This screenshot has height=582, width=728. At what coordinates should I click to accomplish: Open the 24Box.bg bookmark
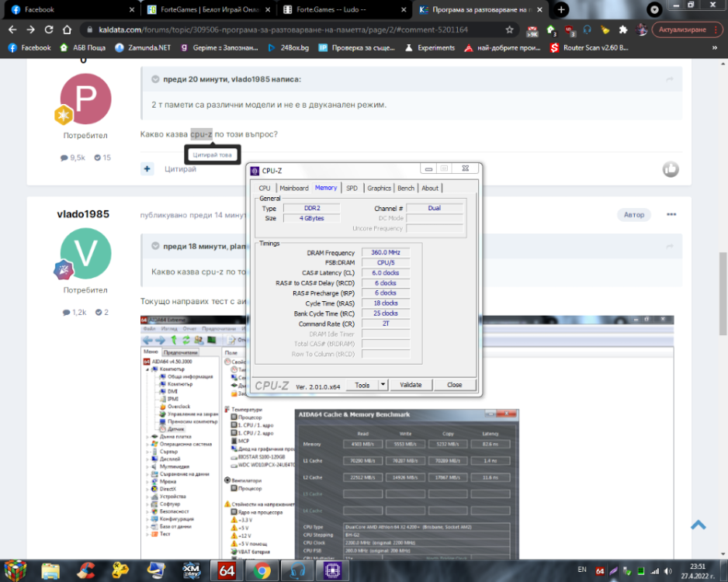coord(288,48)
